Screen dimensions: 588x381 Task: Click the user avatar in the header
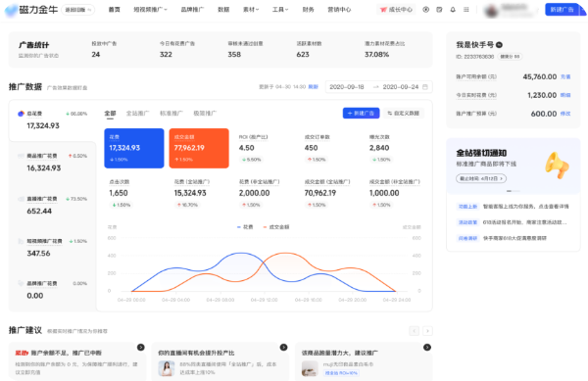[x=491, y=11]
